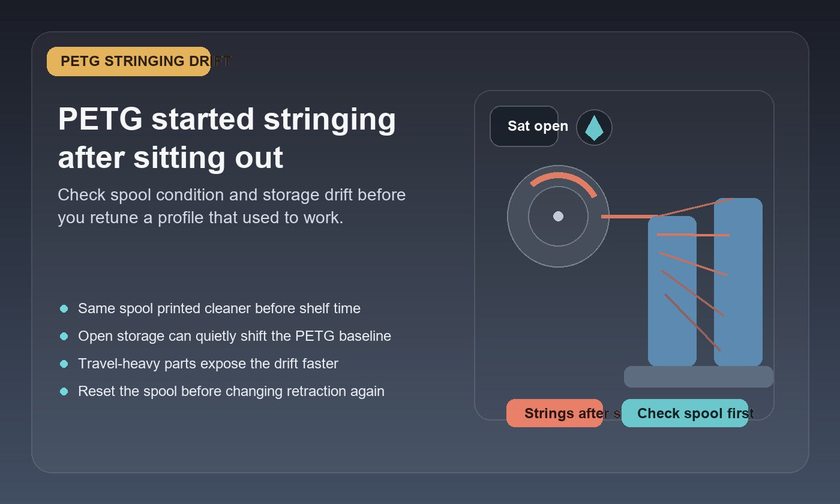Click the orange arc on the spool
Image resolution: width=840 pixels, height=504 pixels.
(563, 184)
